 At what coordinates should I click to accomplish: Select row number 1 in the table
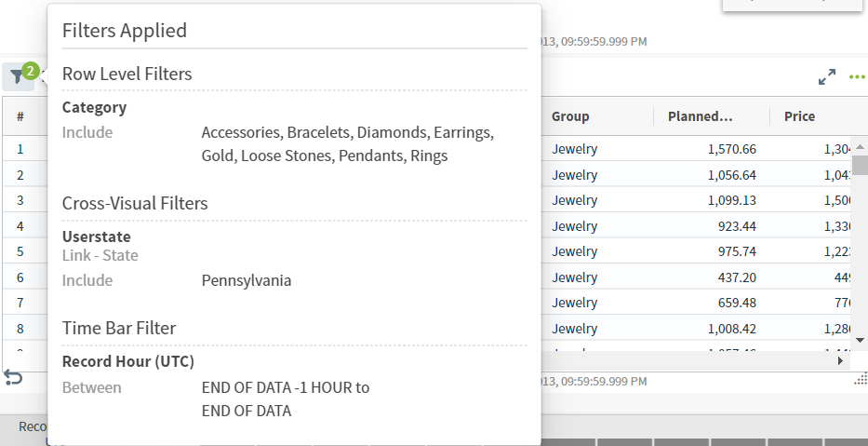pos(20,149)
